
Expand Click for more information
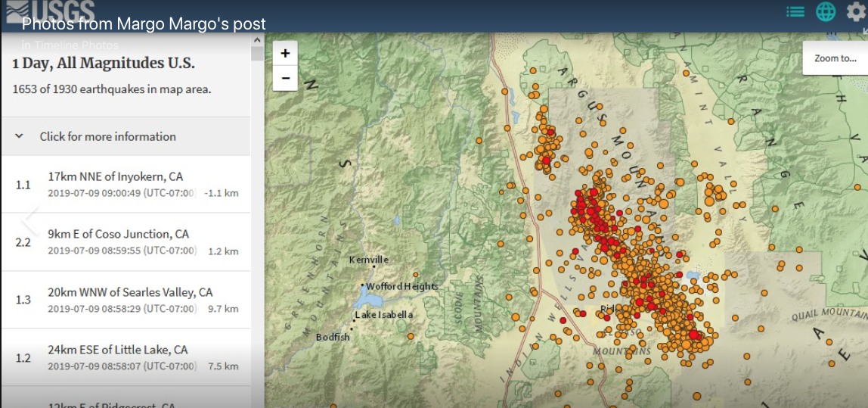click(126, 136)
